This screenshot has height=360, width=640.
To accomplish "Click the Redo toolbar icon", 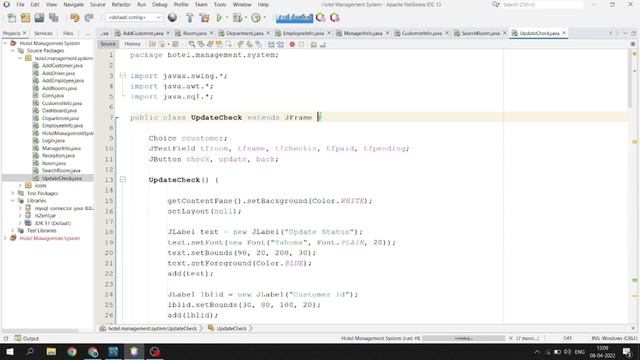I will point(89,18).
